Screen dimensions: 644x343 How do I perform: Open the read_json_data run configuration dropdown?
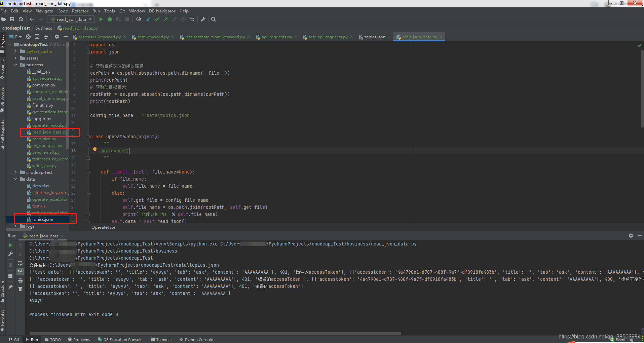coord(71,19)
